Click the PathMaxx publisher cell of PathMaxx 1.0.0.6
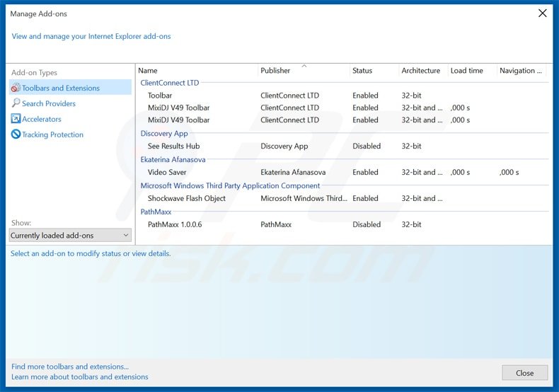Viewport: 559px width, 392px height. click(x=276, y=224)
